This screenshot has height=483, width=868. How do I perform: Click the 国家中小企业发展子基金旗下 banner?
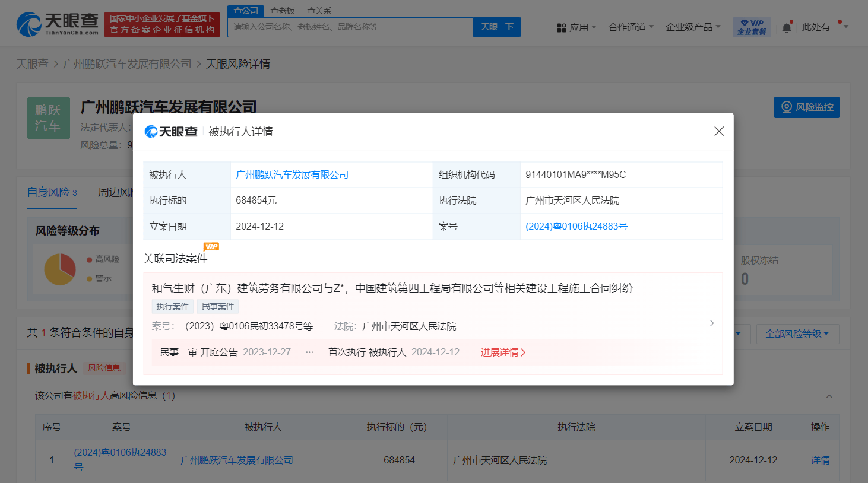(x=162, y=24)
